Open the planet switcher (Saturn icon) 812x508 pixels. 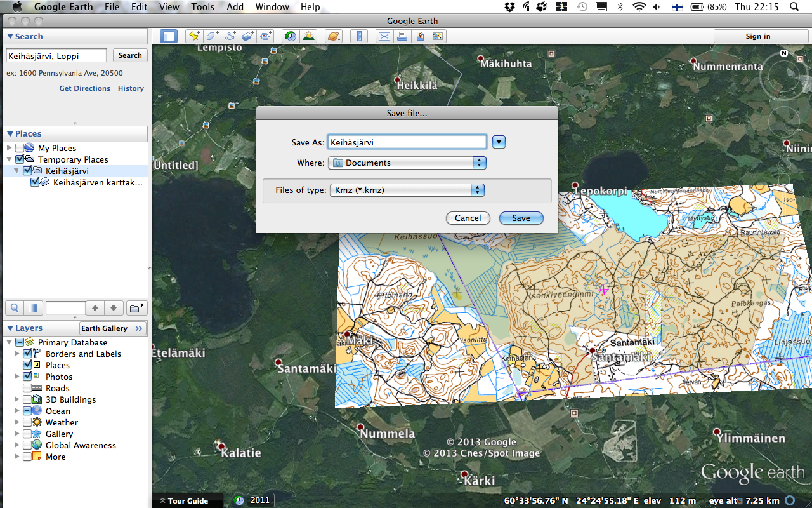334,36
